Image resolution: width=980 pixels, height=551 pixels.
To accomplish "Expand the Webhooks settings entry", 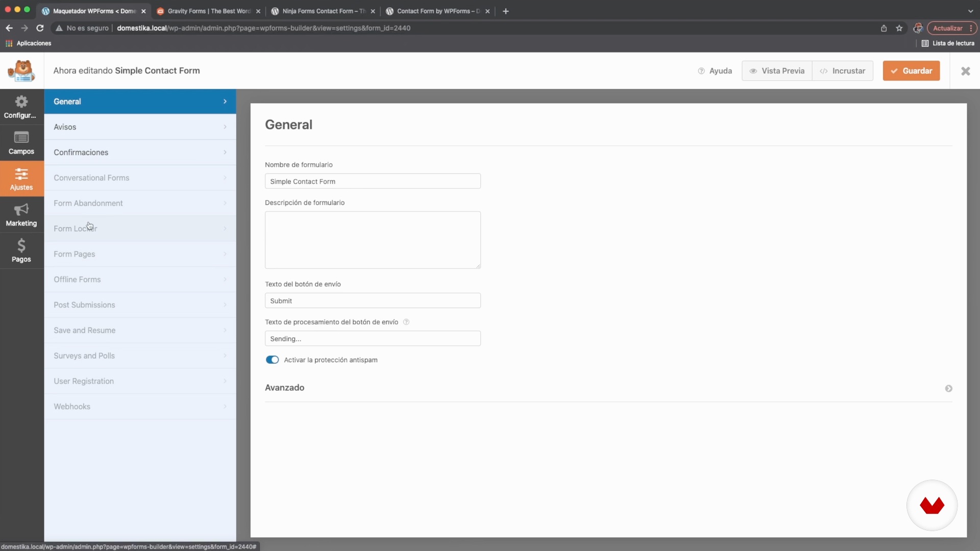I will tap(140, 407).
